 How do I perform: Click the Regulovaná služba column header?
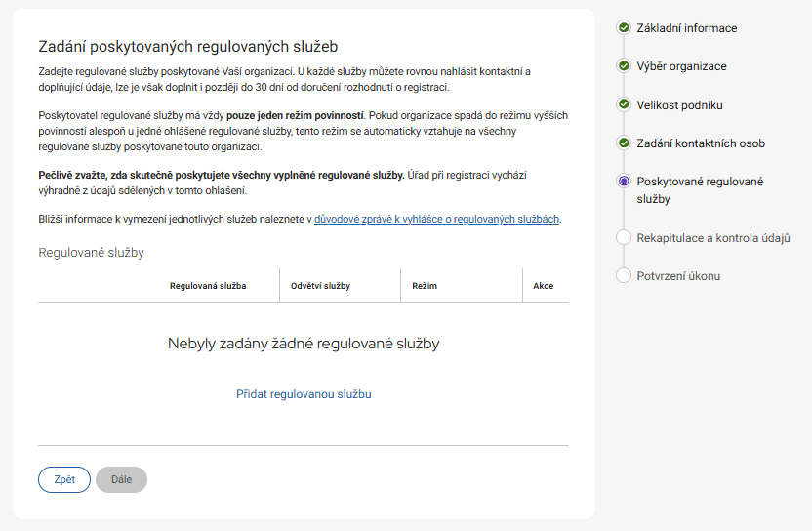pyautogui.click(x=208, y=286)
